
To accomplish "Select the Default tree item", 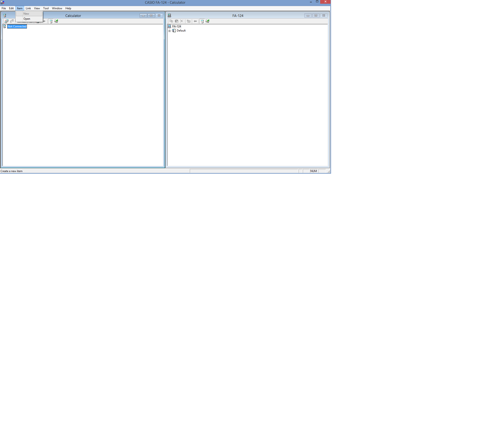I will (181, 31).
